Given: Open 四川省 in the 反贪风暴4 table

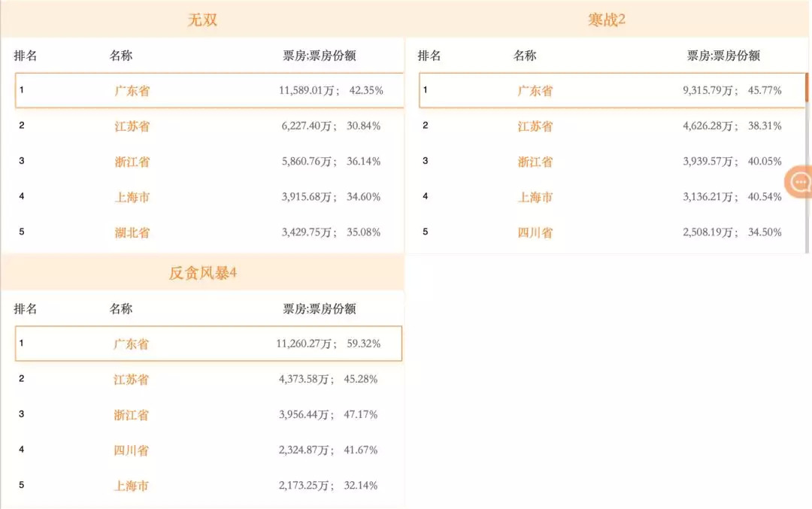Looking at the screenshot, I should 132,450.
